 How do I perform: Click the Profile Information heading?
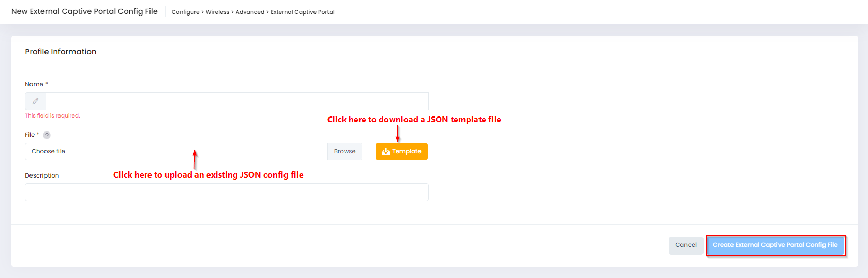[61, 52]
